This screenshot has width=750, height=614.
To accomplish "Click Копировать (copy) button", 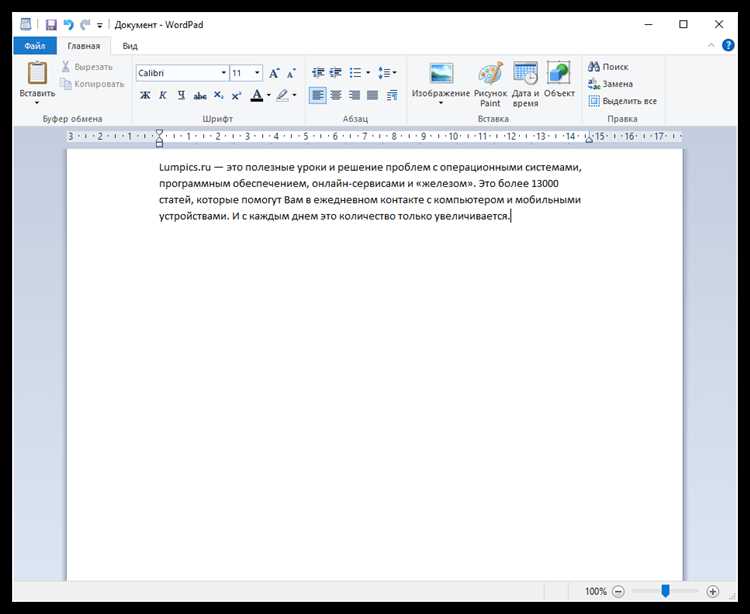I will tap(92, 84).
